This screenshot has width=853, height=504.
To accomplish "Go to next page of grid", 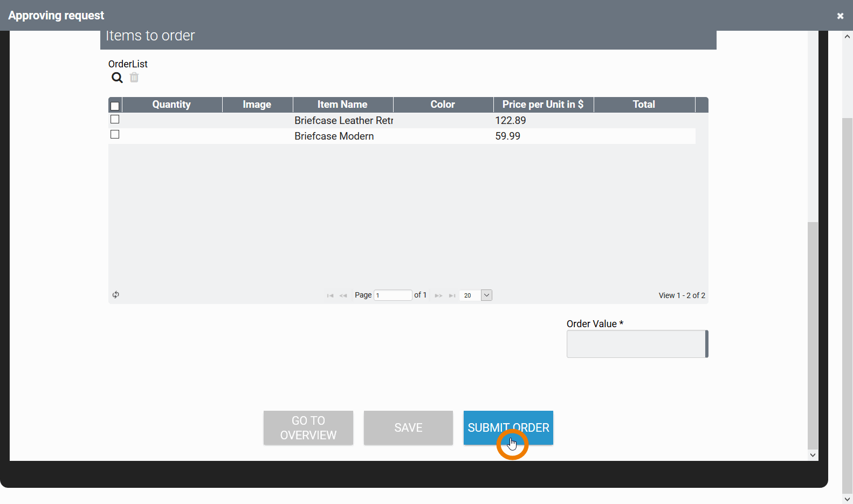I will pos(438,295).
